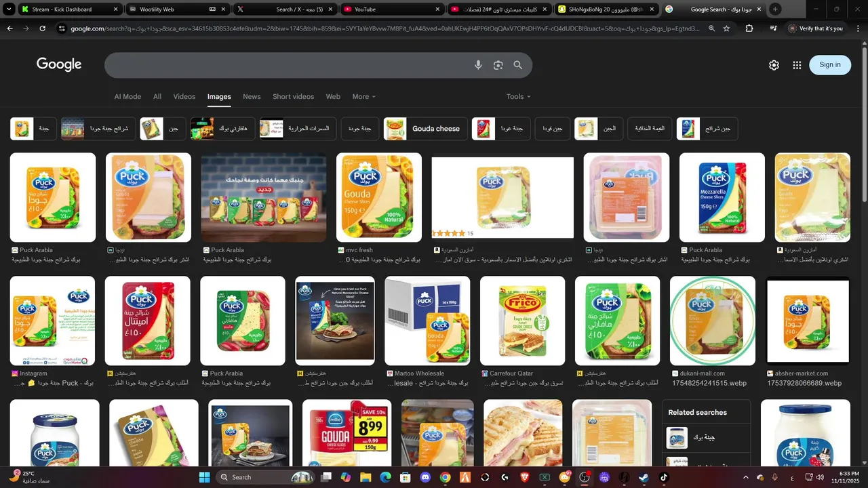
Task: Open Steam from taskbar
Action: [644, 477]
